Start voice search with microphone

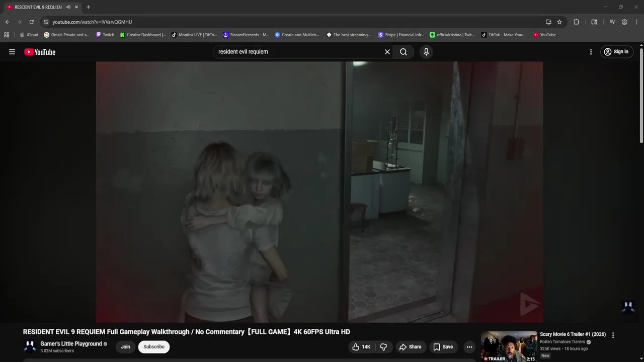coord(426,52)
